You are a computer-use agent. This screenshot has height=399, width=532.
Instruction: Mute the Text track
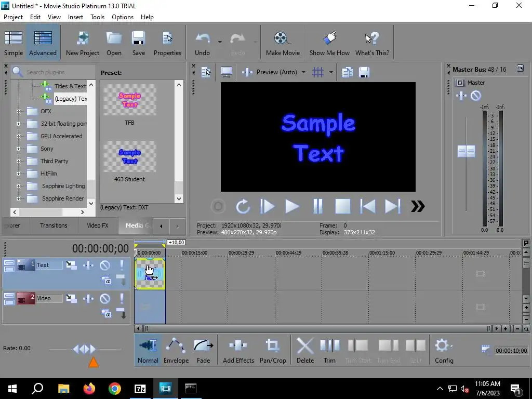(105, 265)
